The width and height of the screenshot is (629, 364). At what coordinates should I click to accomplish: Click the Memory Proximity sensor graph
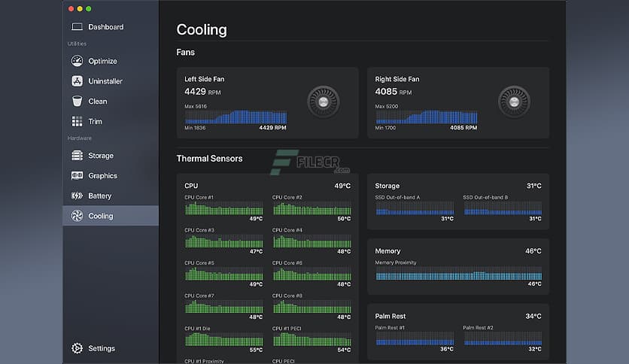coord(458,275)
